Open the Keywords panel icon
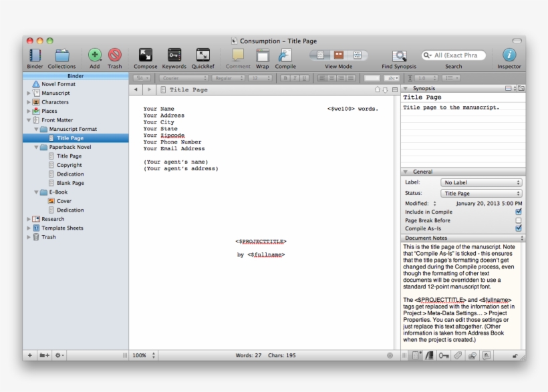548x392 pixels. pos(174,56)
